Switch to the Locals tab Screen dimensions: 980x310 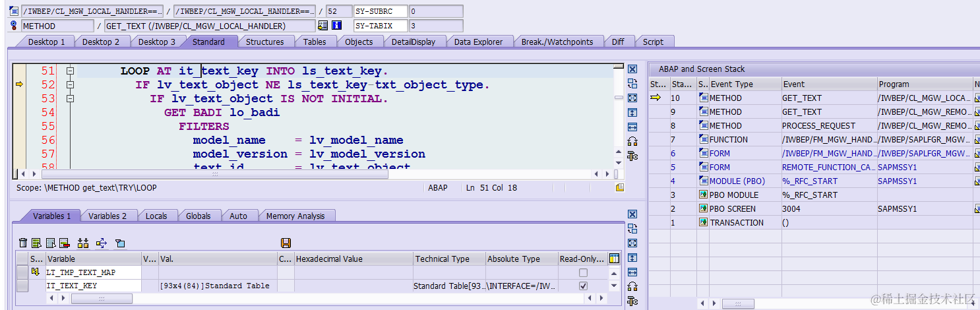tap(156, 216)
